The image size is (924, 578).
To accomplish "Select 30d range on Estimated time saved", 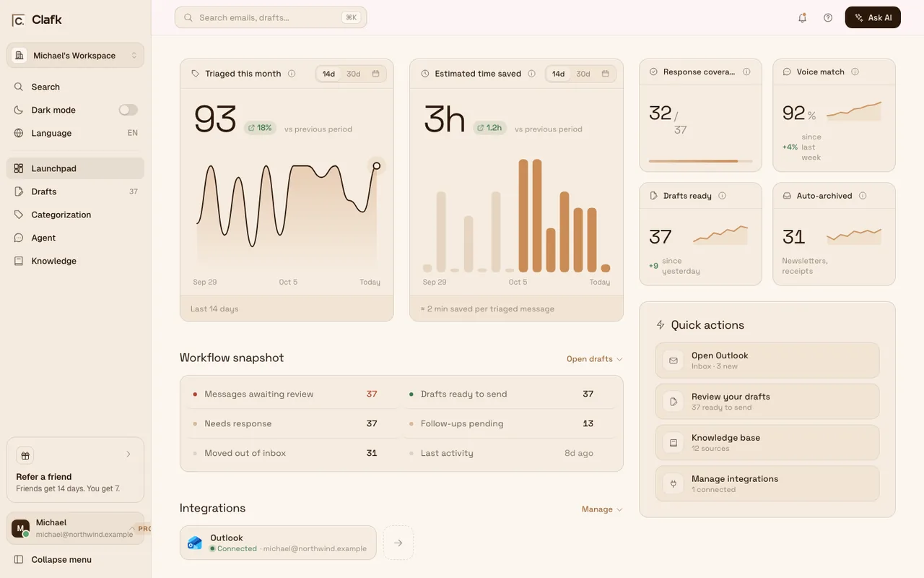I will [583, 74].
